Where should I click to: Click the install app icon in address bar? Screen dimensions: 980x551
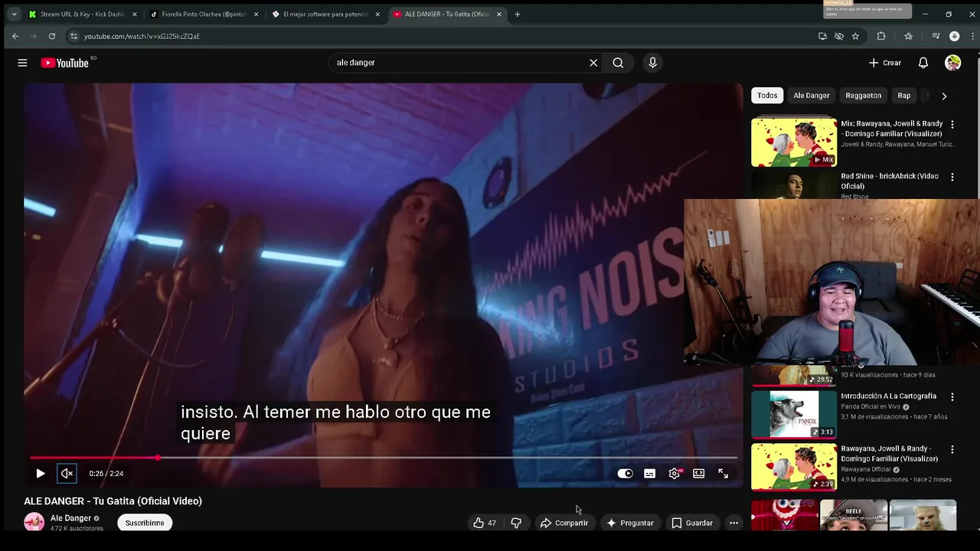point(822,36)
